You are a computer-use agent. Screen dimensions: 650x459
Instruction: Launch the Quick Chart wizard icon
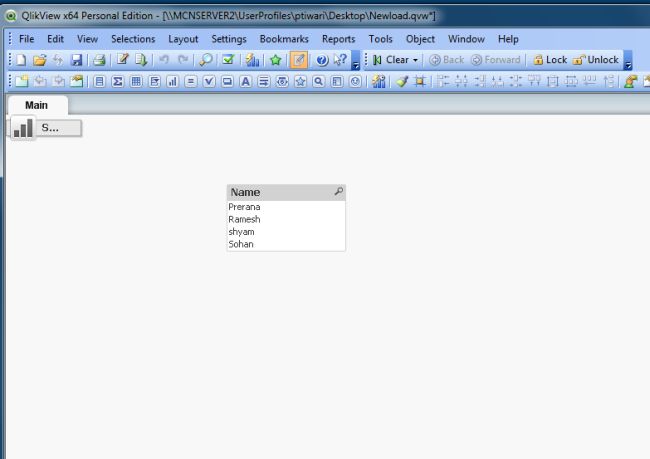click(252, 60)
